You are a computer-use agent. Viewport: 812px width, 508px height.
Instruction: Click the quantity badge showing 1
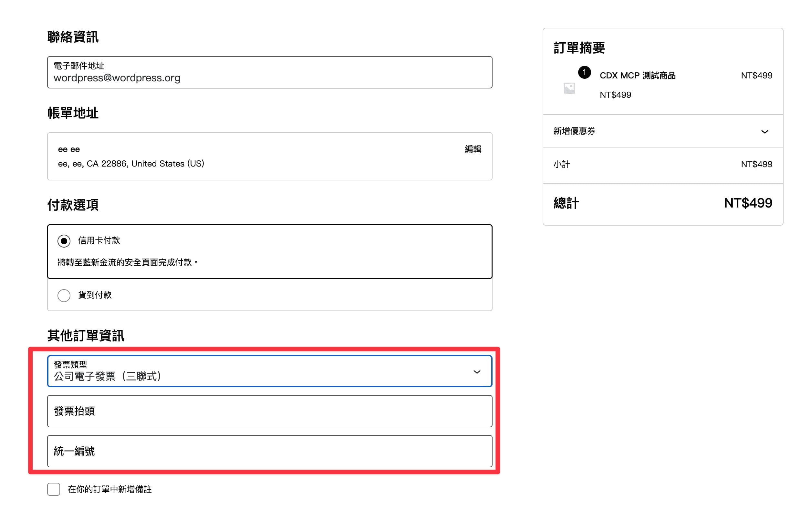point(584,72)
